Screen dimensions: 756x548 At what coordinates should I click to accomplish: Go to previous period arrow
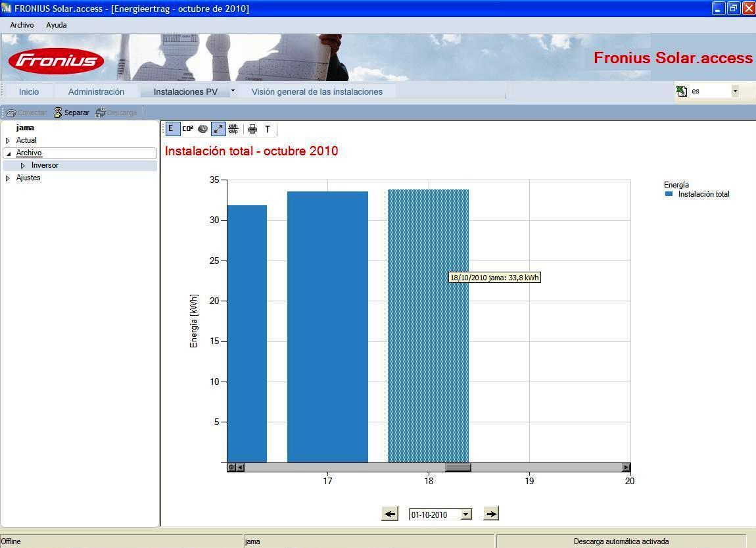390,514
